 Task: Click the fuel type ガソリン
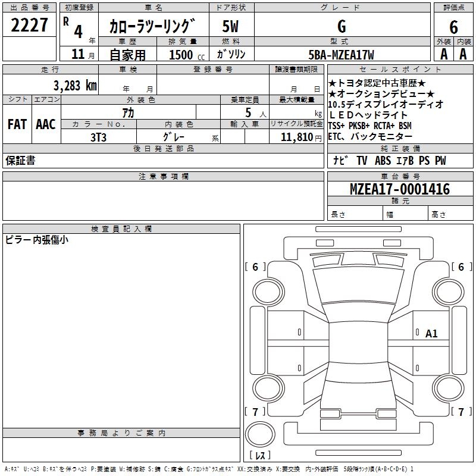point(231,54)
